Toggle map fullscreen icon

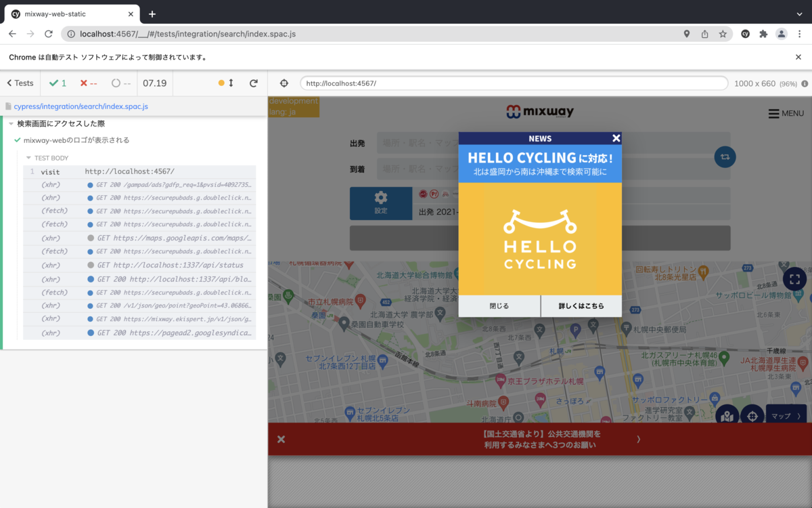tap(794, 278)
